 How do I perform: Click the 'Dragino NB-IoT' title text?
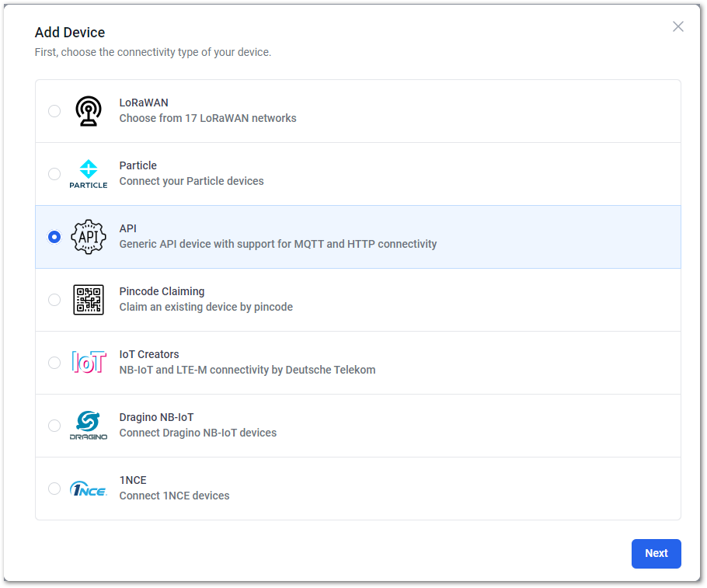click(156, 417)
